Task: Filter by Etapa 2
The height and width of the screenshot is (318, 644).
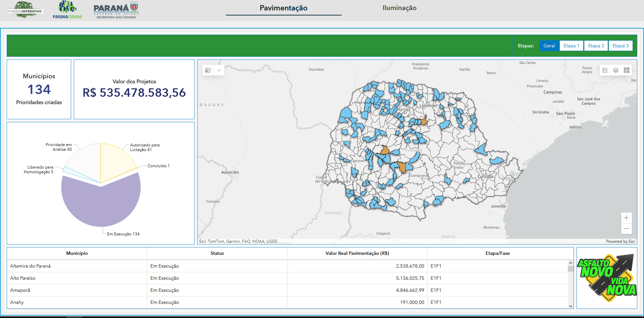Action: coord(596,46)
